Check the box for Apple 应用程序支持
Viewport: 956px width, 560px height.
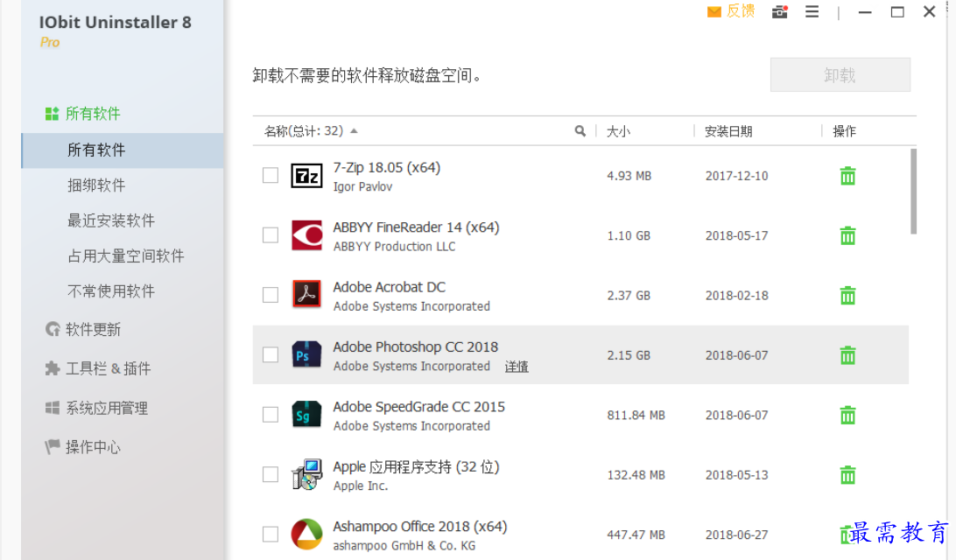tap(271, 474)
